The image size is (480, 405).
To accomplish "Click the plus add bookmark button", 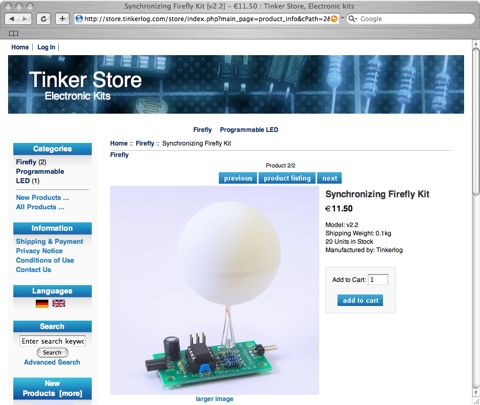I will coord(62,19).
